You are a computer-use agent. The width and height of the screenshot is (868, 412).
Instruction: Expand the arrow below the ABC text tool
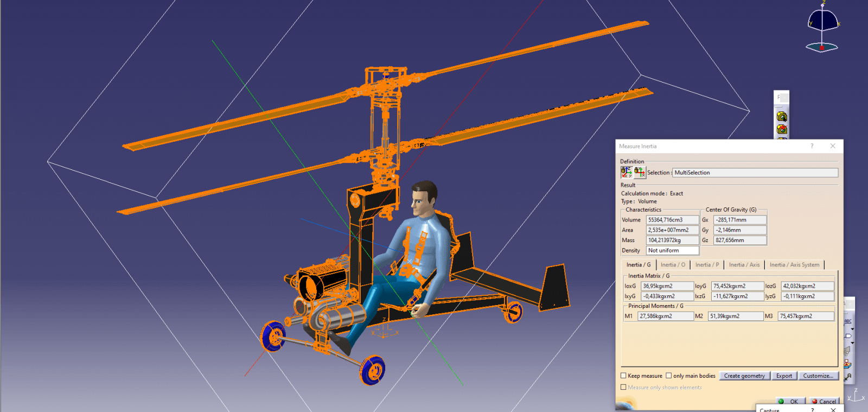pyautogui.click(x=852, y=329)
